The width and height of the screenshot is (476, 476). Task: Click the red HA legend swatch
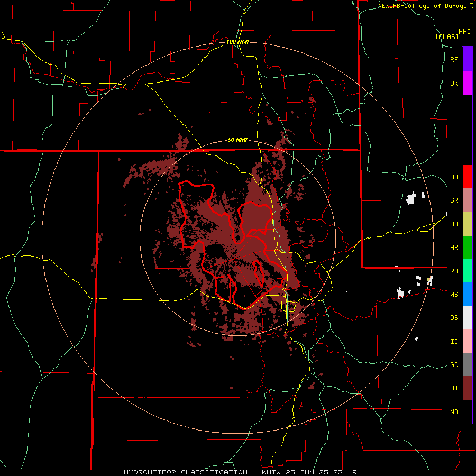pyautogui.click(x=467, y=177)
